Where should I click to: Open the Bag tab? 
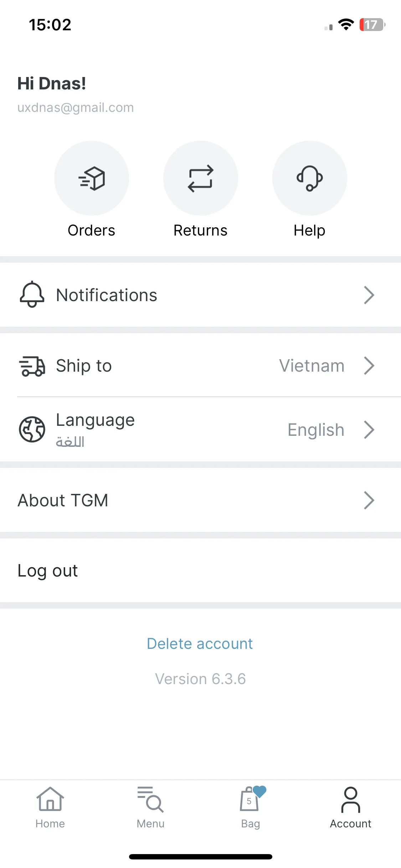[251, 808]
